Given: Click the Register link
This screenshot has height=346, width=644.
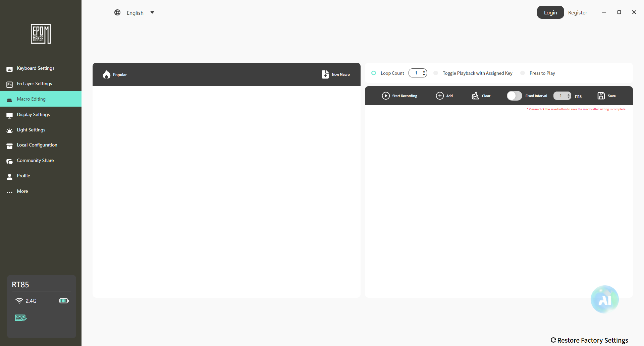Looking at the screenshot, I should pos(578,12).
